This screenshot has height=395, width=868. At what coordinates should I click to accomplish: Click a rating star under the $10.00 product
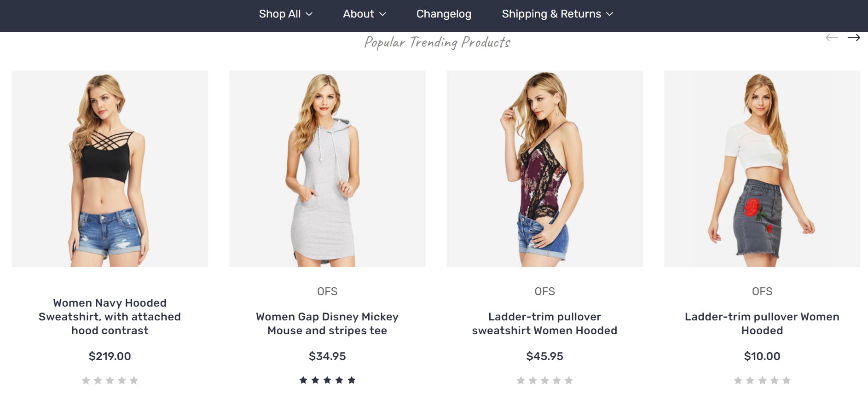(763, 380)
